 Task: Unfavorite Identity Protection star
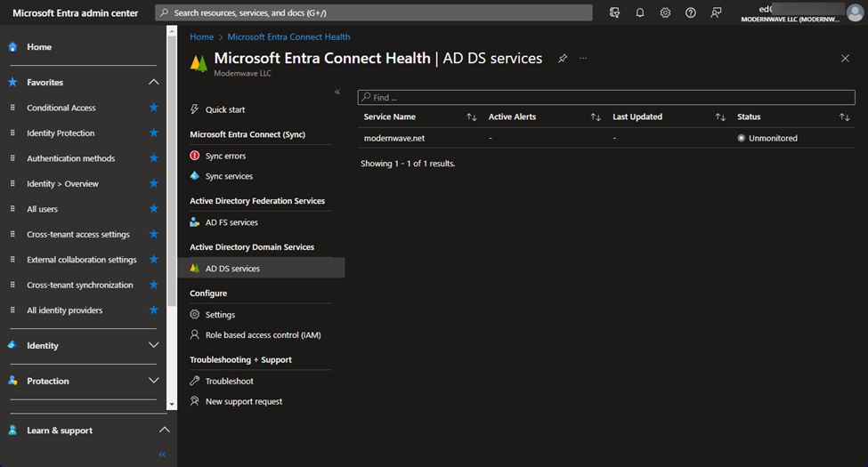154,133
